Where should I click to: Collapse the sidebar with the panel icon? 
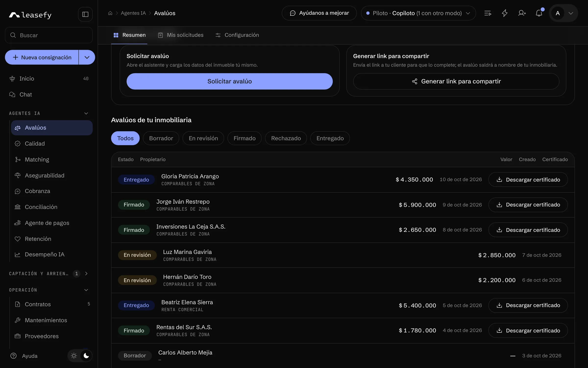[x=85, y=14]
